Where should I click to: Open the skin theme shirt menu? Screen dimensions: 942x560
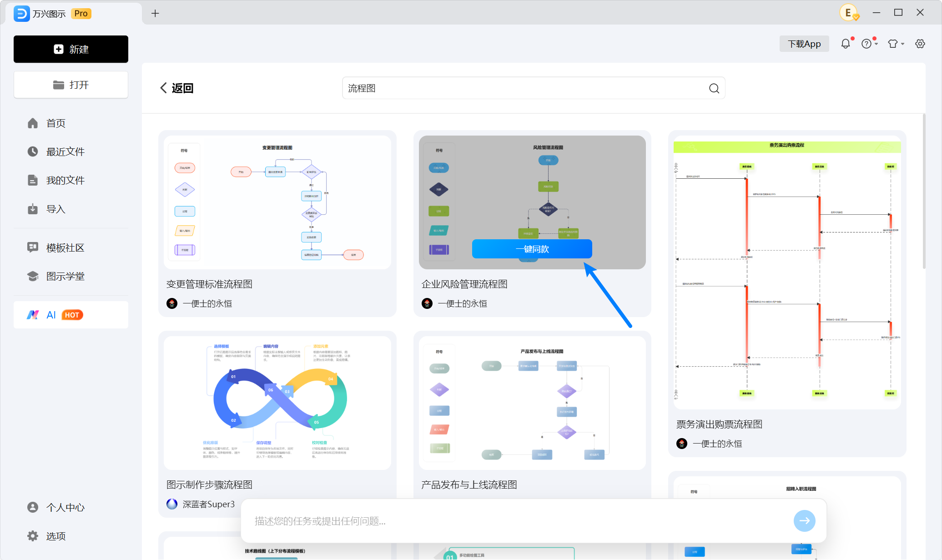click(893, 44)
